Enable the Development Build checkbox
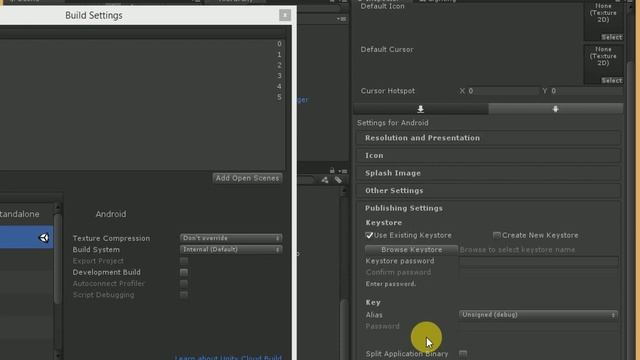This screenshot has height=360, width=640. click(184, 272)
